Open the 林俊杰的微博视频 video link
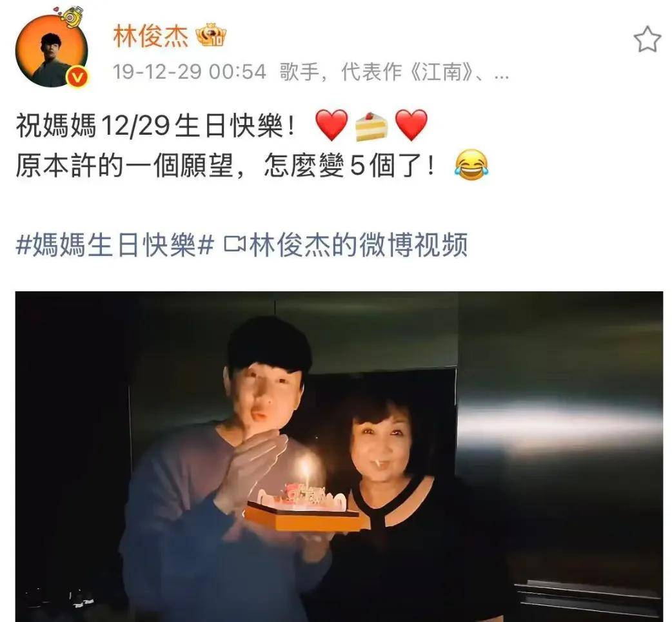This screenshot has width=672, height=622. (358, 245)
